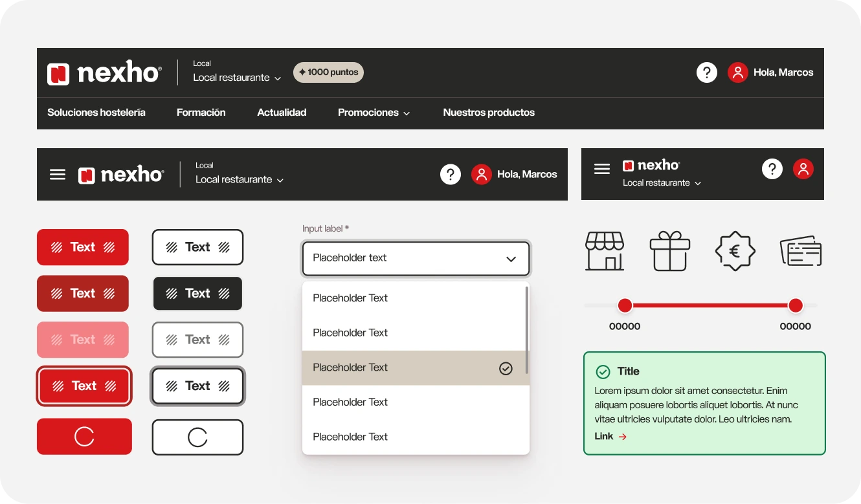Expand Local restaurante in the small mobile header
The height and width of the screenshot is (504, 861).
(662, 183)
